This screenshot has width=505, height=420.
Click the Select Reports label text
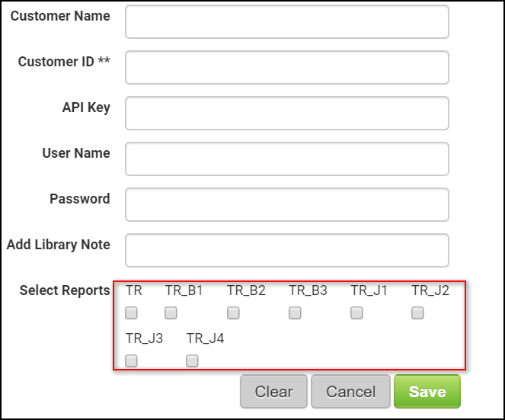[x=65, y=290]
